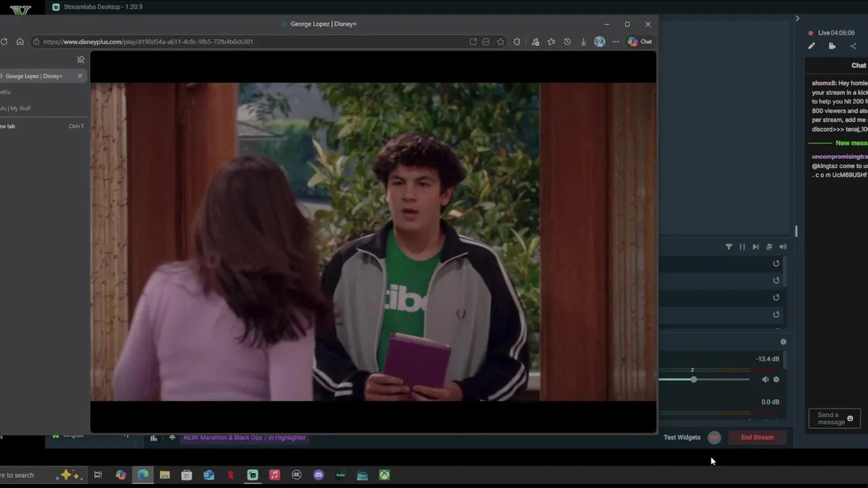Launch Copilot from the taskbar
This screenshot has width=868, height=488.
pyautogui.click(x=121, y=475)
